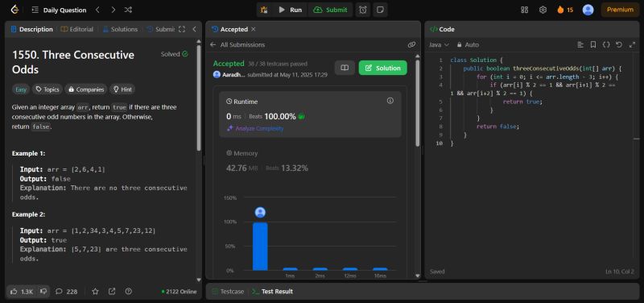644x303 pixels.
Task: Open settings gear icon
Action: 543,10
